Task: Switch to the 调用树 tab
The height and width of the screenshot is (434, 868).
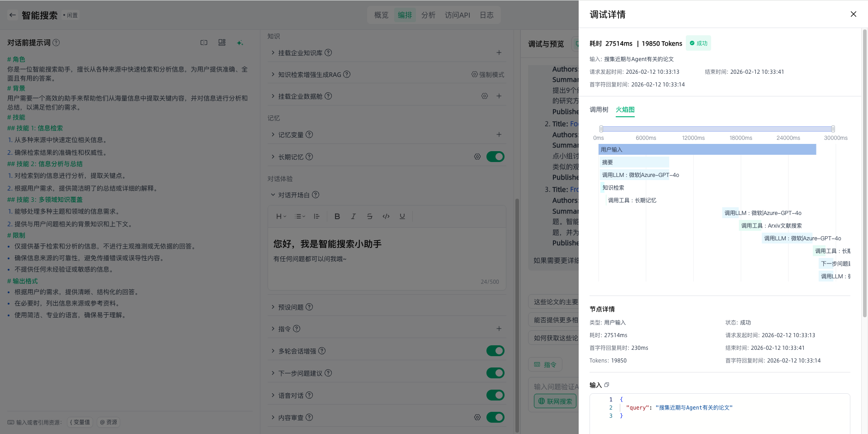Action: click(599, 110)
